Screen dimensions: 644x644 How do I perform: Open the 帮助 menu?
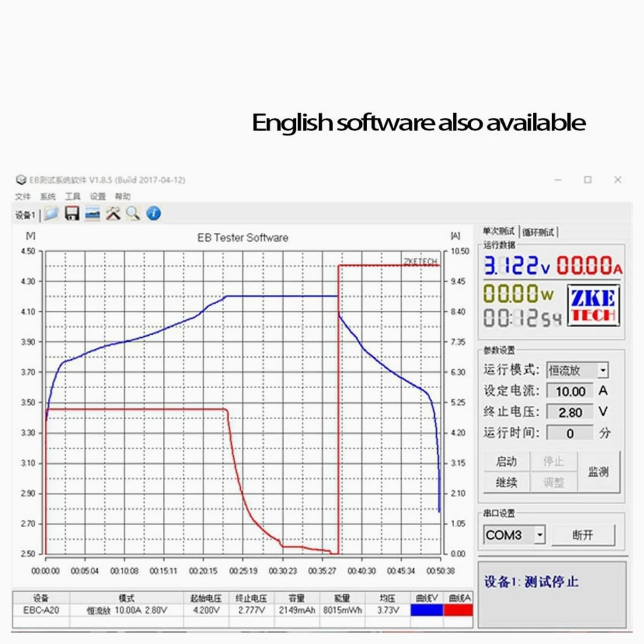click(123, 196)
